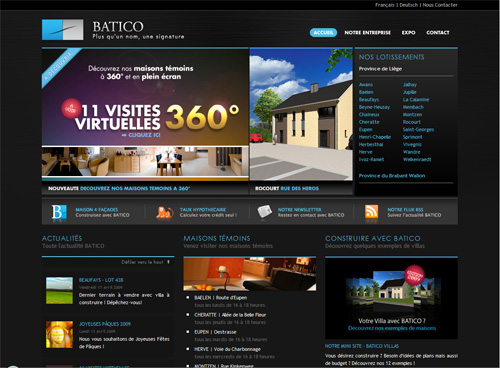Click the Défiler vers le haut arrow
The height and width of the screenshot is (368, 500).
[x=168, y=262]
